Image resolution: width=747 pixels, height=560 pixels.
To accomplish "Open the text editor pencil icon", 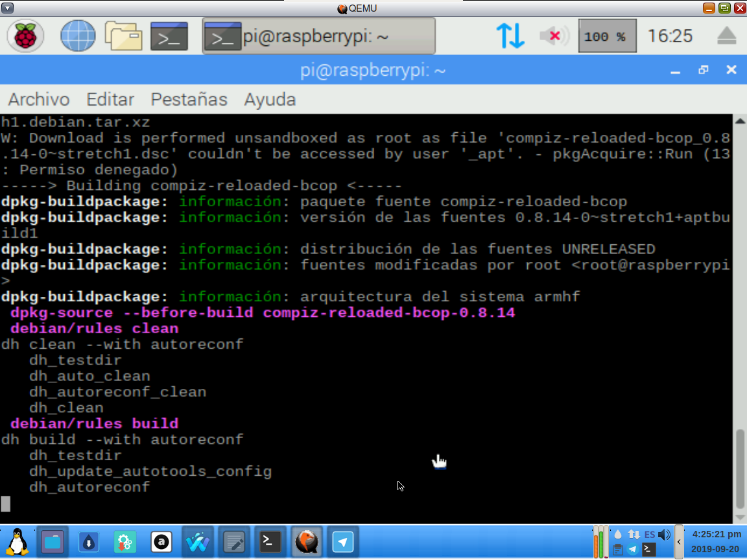I will tap(234, 542).
